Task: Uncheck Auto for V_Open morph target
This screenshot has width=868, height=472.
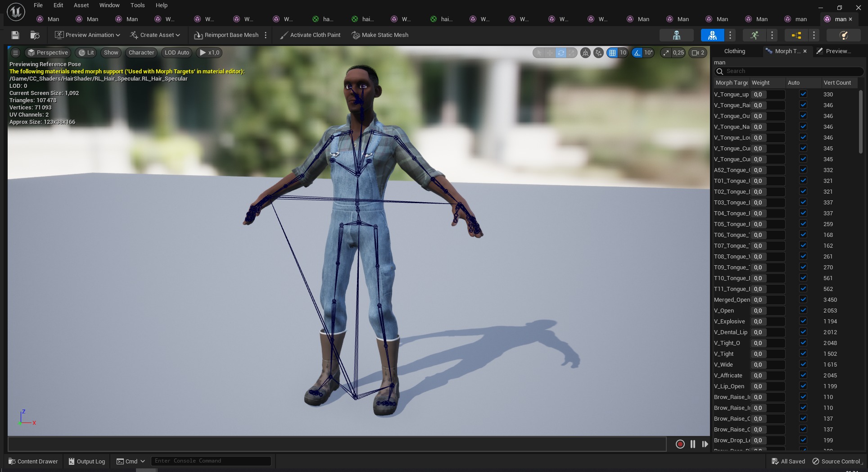Action: (803, 310)
